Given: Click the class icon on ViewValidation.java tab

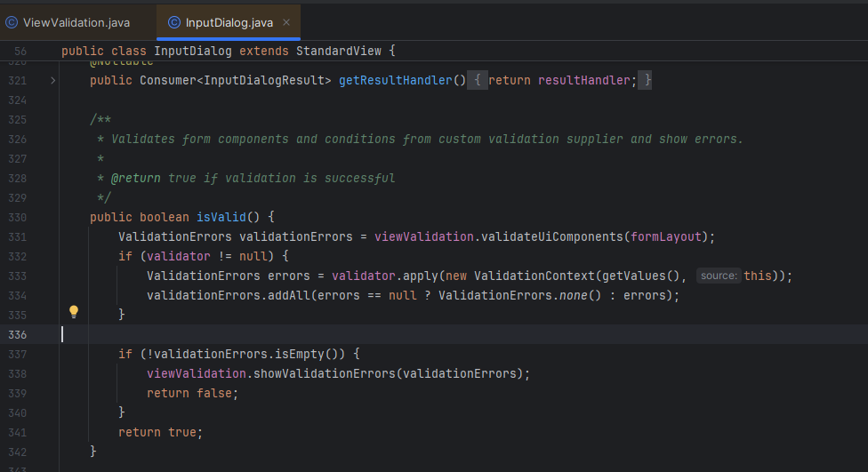Looking at the screenshot, I should click(11, 23).
